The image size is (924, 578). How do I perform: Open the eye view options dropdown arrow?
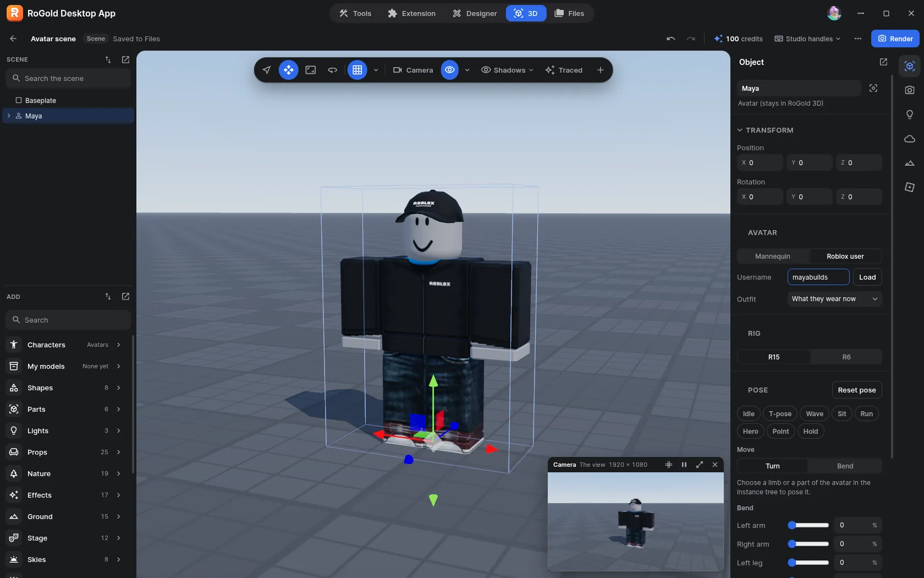pos(468,70)
